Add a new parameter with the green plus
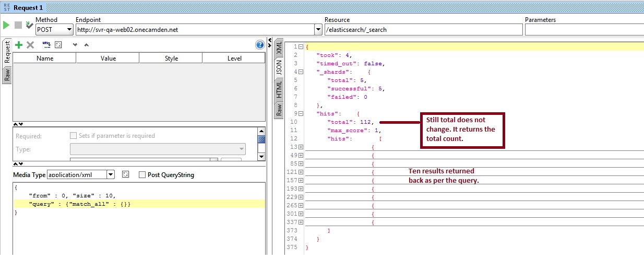 click(x=19, y=45)
